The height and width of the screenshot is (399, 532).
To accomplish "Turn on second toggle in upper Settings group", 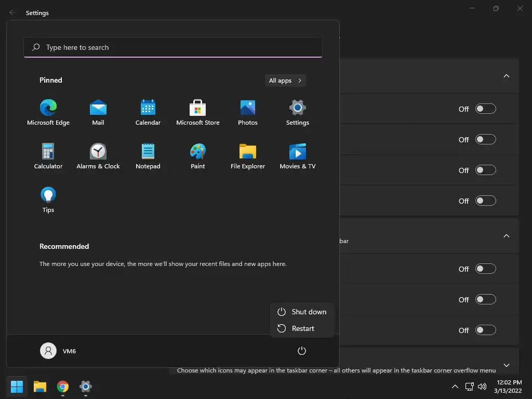I will 486,139.
